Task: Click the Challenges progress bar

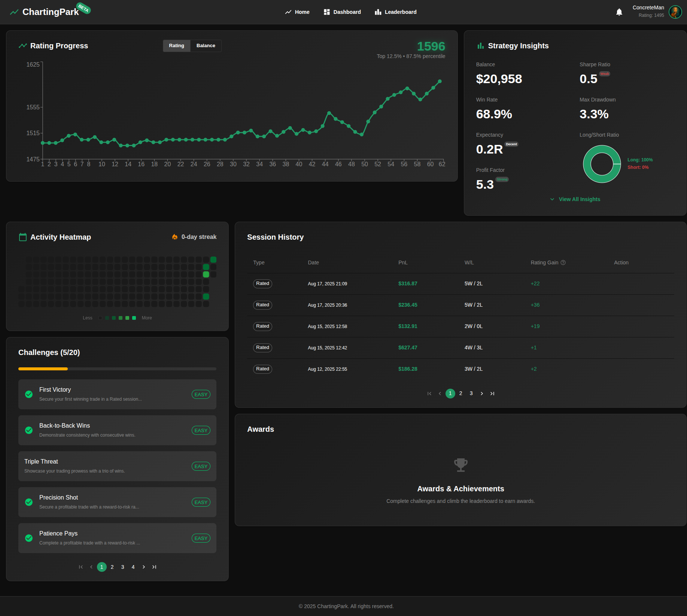Action: click(117, 369)
